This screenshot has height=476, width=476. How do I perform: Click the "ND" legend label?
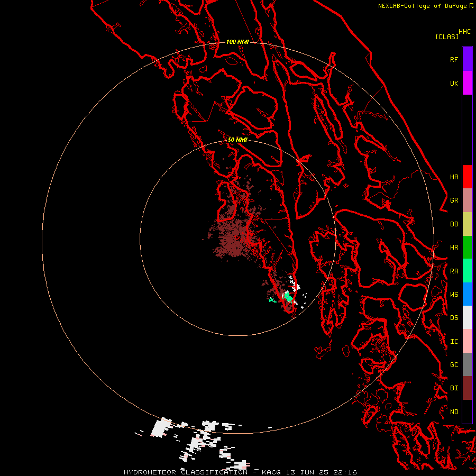[x=454, y=412]
